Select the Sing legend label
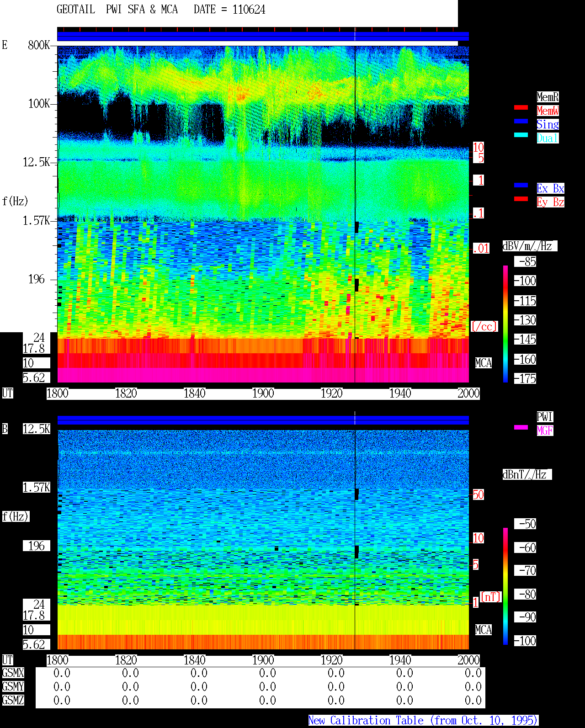Viewport: 585px width, 728px height. pyautogui.click(x=548, y=124)
